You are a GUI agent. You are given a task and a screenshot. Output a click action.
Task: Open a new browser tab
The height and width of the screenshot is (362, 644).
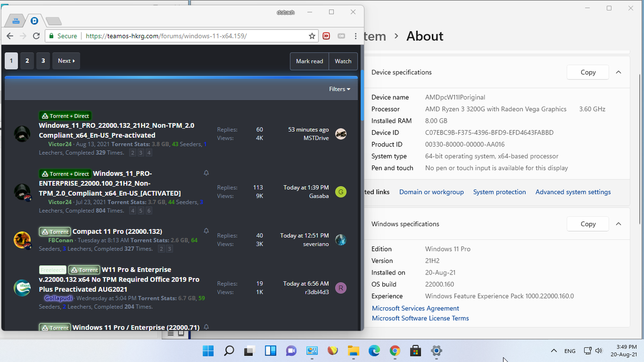[x=53, y=21]
